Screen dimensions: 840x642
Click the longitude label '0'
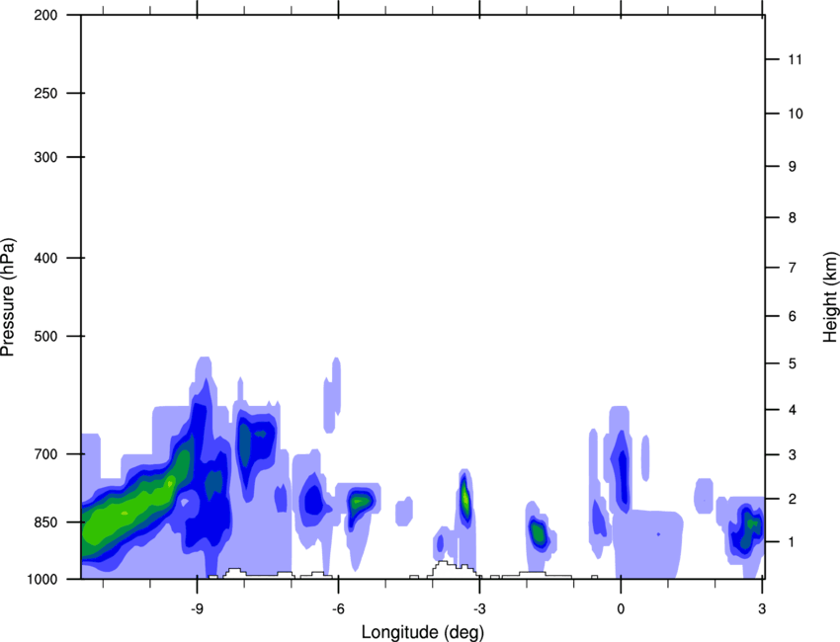[621, 609]
